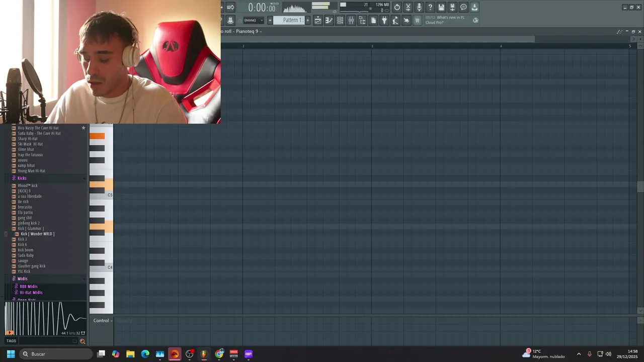Viewport: 644px width, 362px height.
Task: Open the undo history icon
Action: (x=397, y=7)
